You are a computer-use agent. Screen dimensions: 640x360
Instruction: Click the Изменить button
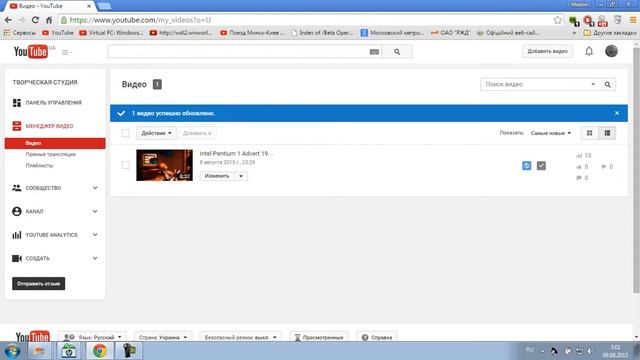[x=217, y=176]
